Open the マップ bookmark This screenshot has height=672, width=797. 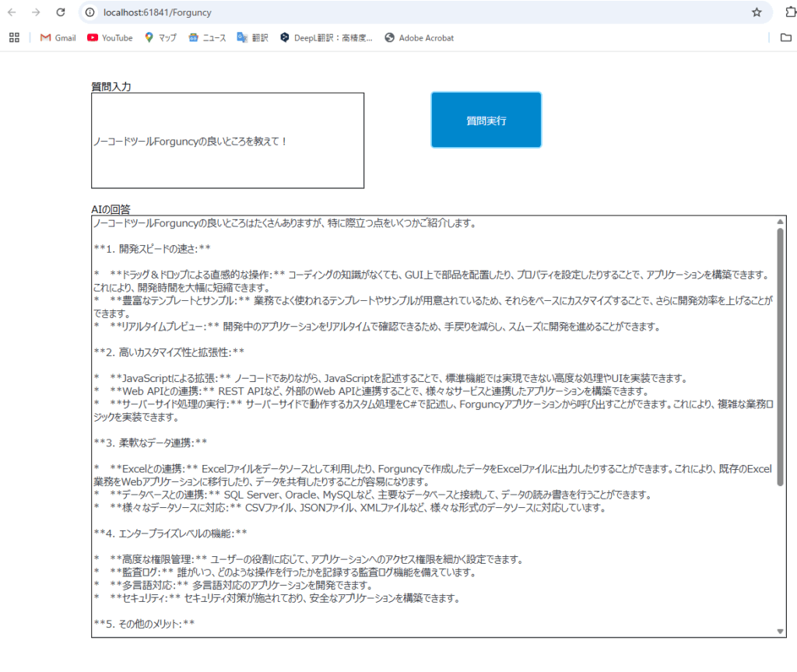[160, 37]
